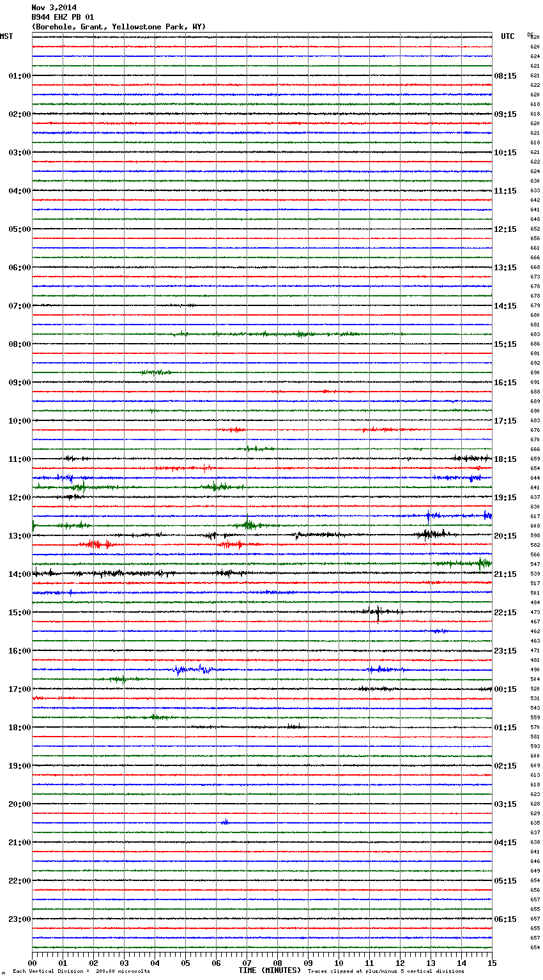543x980 pixels.
Task: Select the 15:00 MST row label
Action: click(x=20, y=613)
